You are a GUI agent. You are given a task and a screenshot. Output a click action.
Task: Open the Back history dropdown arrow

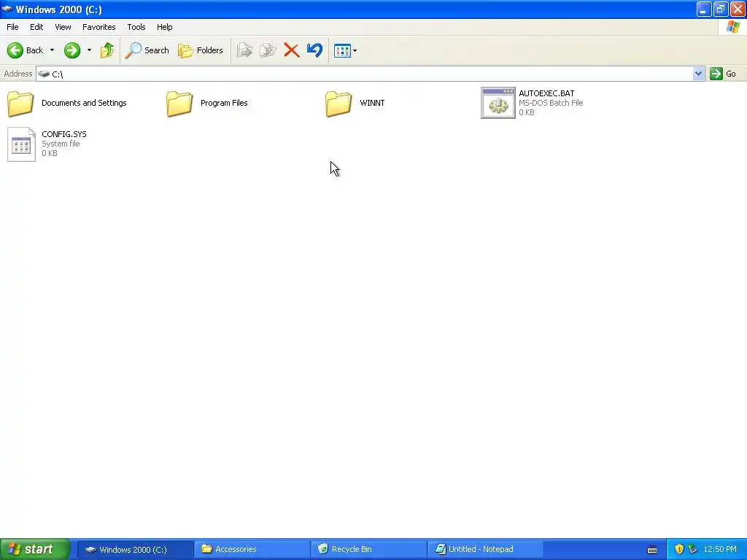point(52,50)
